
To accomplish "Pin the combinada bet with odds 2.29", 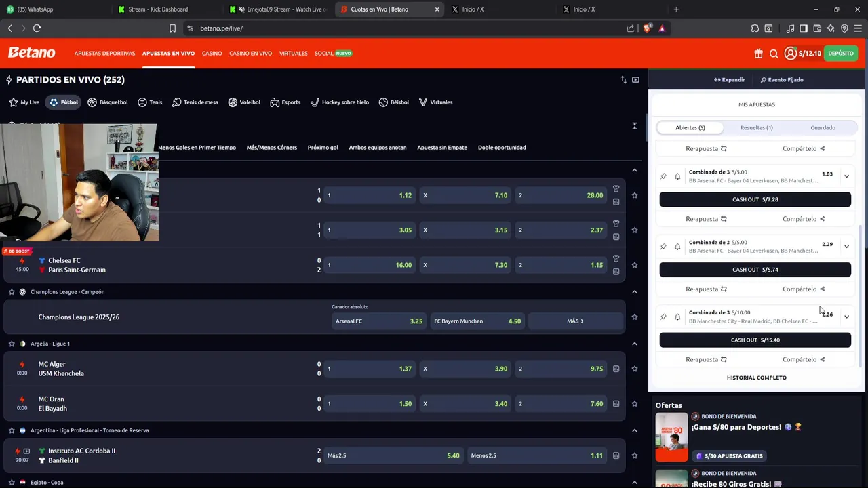I will point(663,247).
